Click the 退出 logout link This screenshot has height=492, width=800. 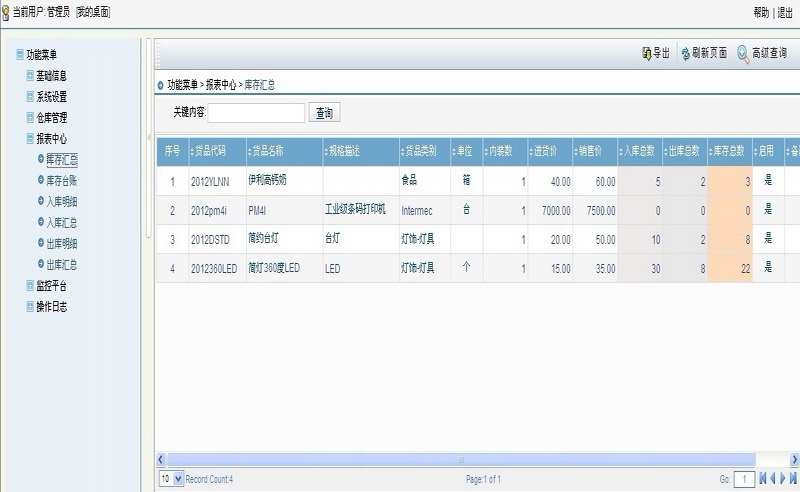[785, 12]
